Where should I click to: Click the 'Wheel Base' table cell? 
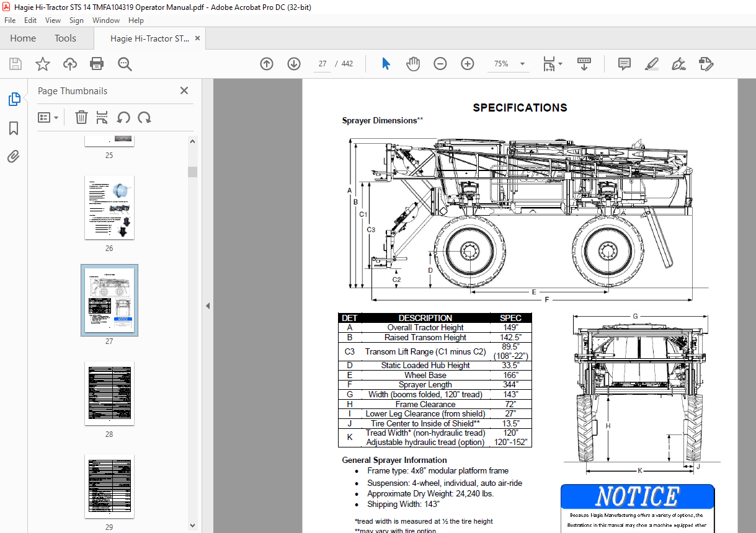[x=425, y=375]
